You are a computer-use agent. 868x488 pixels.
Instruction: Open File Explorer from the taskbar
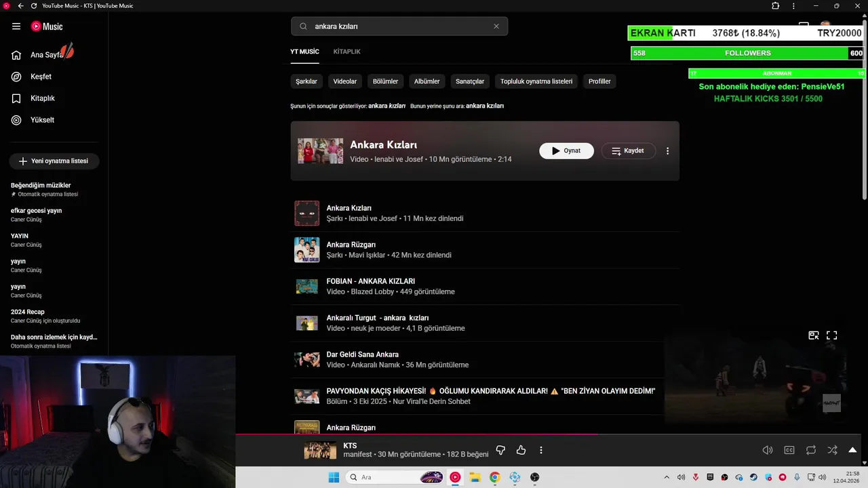(475, 477)
